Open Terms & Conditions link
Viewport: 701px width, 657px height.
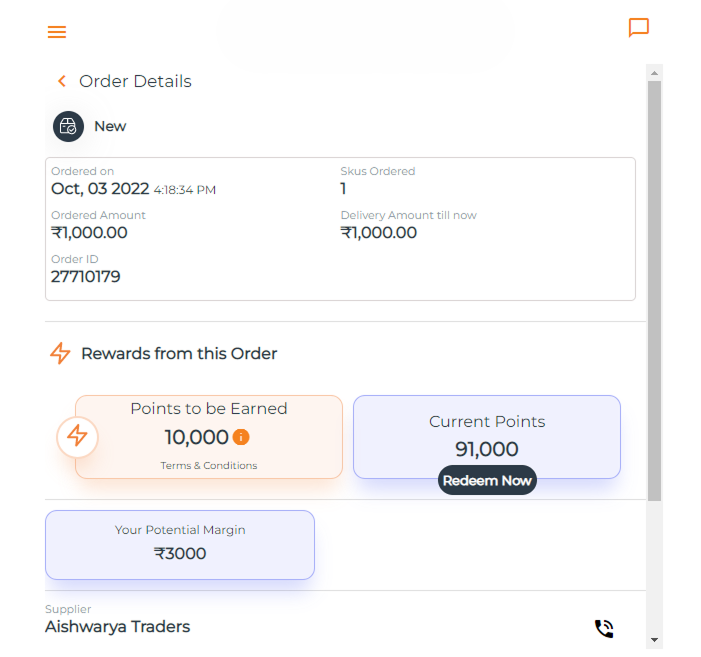(209, 466)
